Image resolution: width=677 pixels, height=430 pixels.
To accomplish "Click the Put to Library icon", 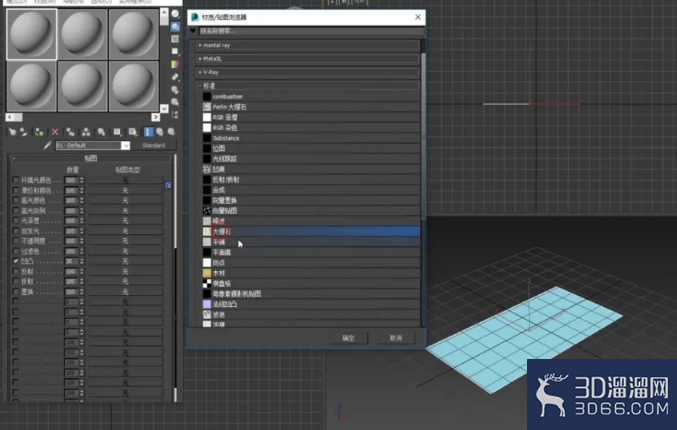I will (x=101, y=132).
